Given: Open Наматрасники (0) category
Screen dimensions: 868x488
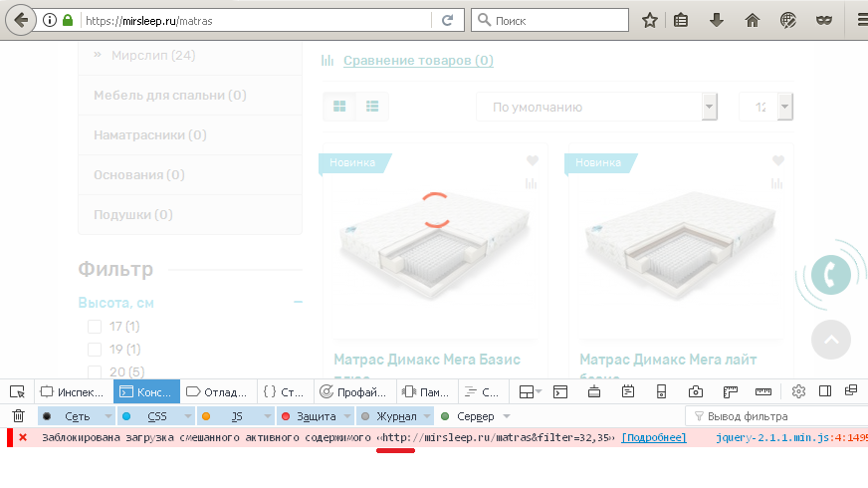Looking at the screenshot, I should 150,135.
